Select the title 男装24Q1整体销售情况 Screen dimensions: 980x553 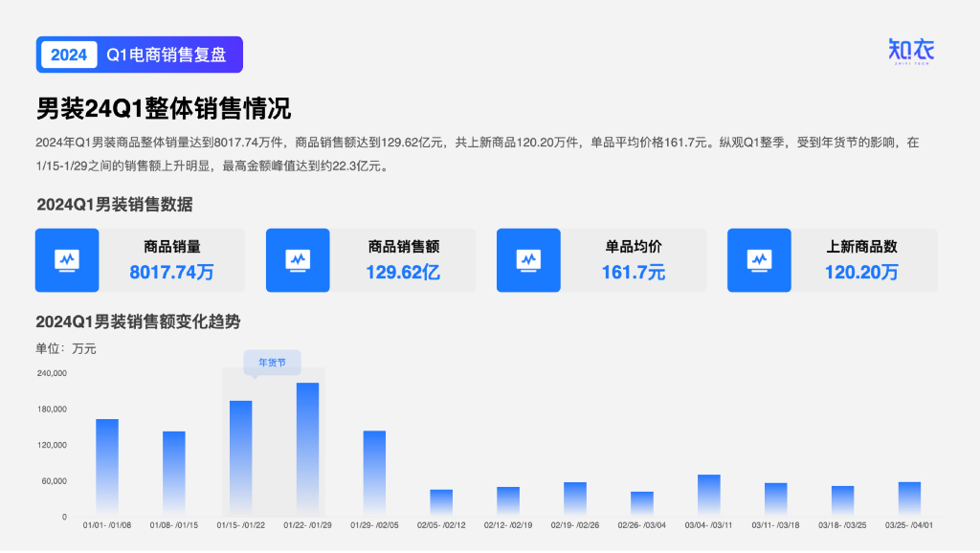164,109
